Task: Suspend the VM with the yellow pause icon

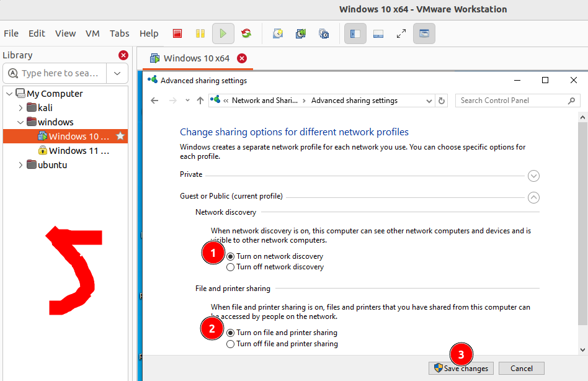Action: [x=200, y=34]
